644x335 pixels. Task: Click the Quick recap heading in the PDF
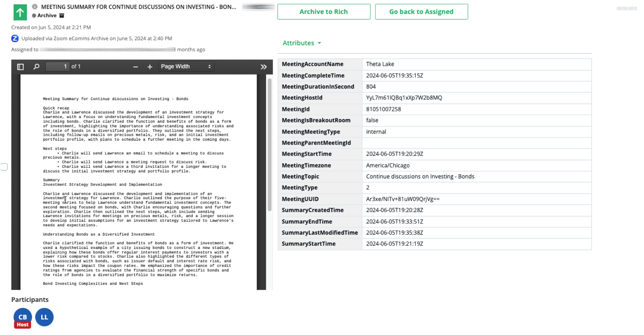tap(56, 108)
